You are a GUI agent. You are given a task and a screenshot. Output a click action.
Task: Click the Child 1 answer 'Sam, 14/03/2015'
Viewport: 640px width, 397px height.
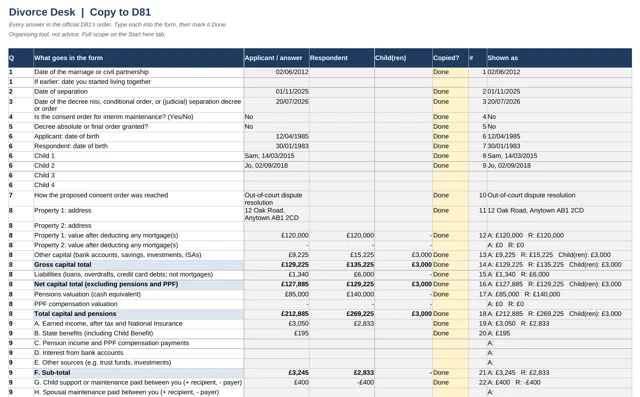coord(276,156)
